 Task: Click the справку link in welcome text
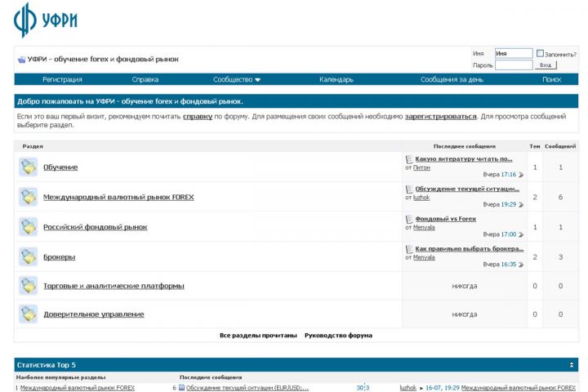pyautogui.click(x=198, y=117)
